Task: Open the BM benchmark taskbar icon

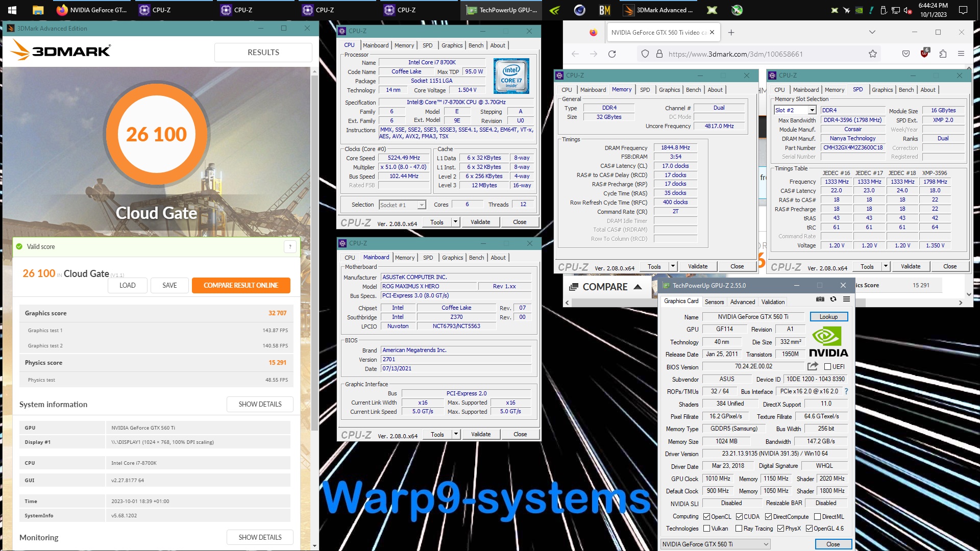Action: click(605, 10)
